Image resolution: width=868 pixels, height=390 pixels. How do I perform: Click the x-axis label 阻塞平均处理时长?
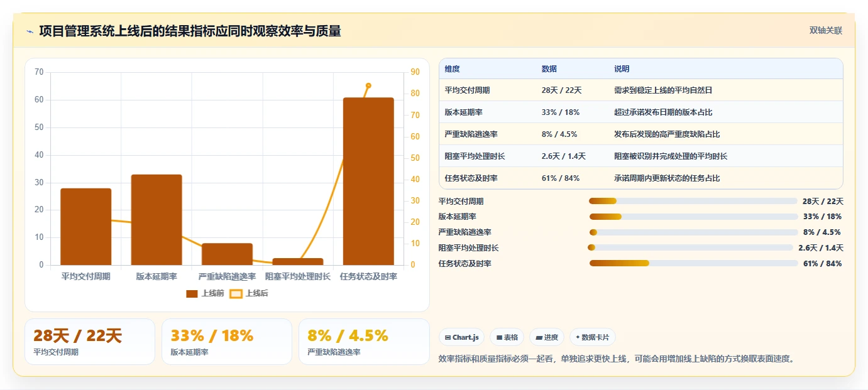(298, 276)
